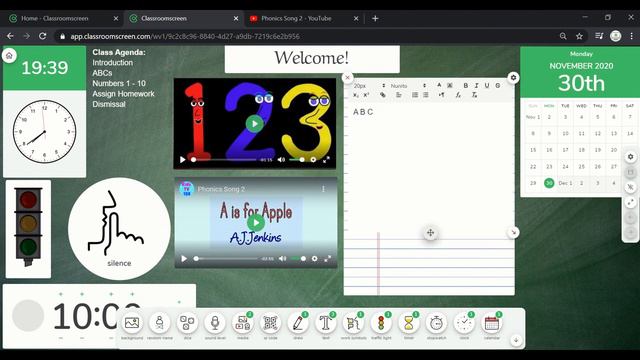The image size is (640, 360).
Task: Toggle bold formatting
Action: (466, 86)
